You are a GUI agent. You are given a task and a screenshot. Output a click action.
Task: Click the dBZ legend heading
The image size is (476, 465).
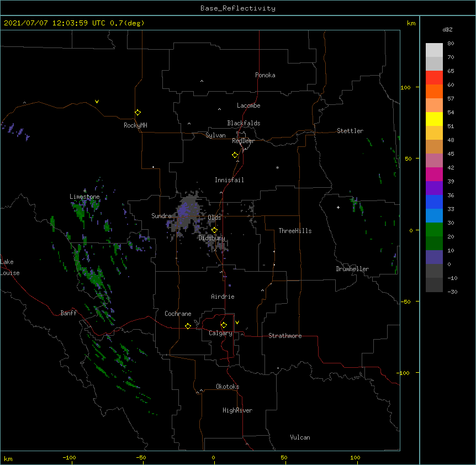tap(447, 29)
